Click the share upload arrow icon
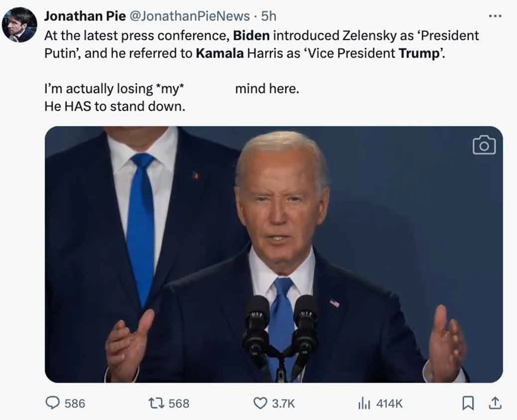 [495, 403]
